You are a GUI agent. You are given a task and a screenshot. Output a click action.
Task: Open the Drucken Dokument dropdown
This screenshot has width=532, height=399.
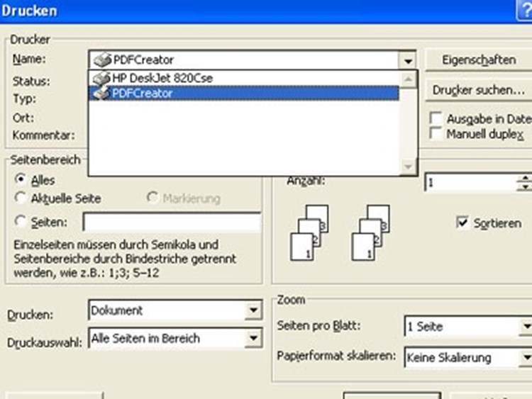(x=253, y=310)
